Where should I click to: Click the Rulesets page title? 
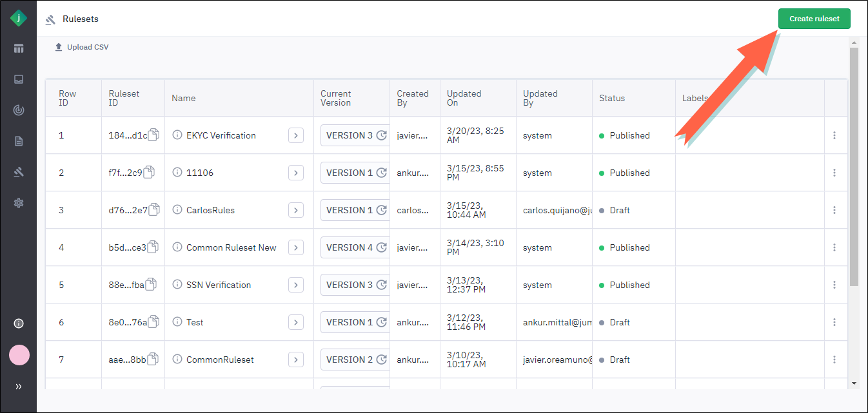[81, 19]
